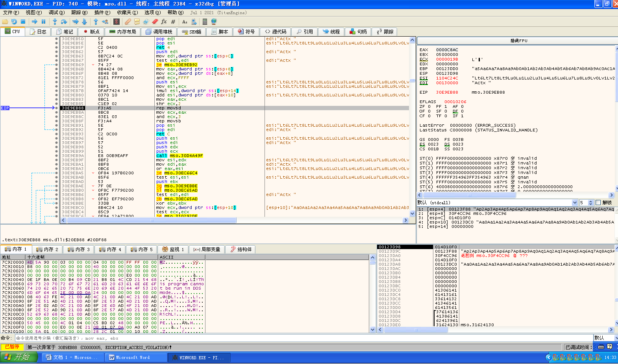Click the disassembly horizontal scrollbar thumb

click(x=151, y=220)
